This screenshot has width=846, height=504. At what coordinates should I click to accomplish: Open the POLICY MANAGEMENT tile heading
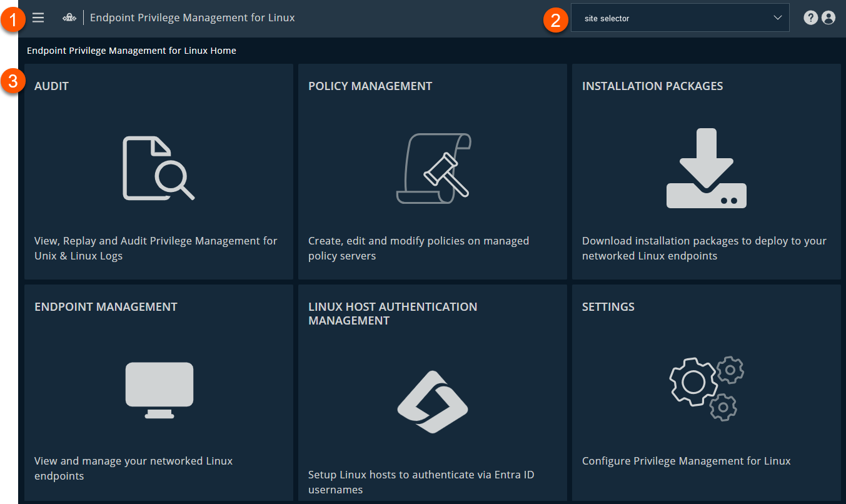pyautogui.click(x=370, y=86)
